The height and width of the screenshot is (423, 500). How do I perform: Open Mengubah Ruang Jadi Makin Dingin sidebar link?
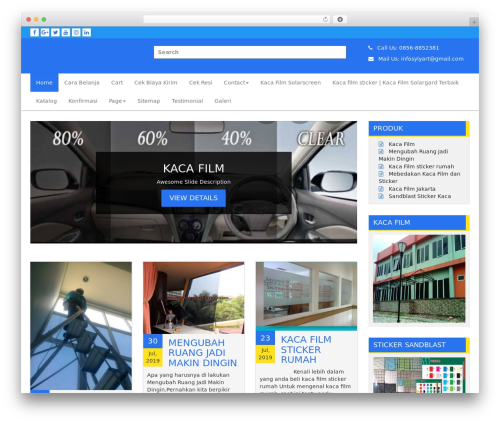click(413, 155)
